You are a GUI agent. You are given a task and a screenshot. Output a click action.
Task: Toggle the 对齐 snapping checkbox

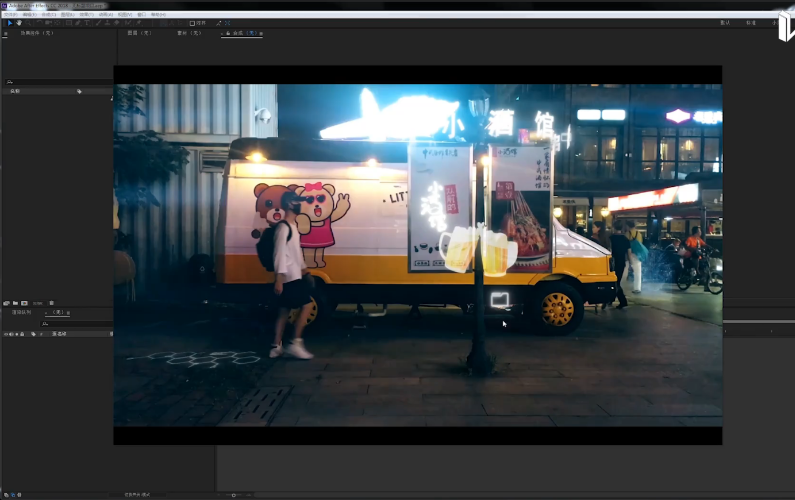(x=192, y=23)
